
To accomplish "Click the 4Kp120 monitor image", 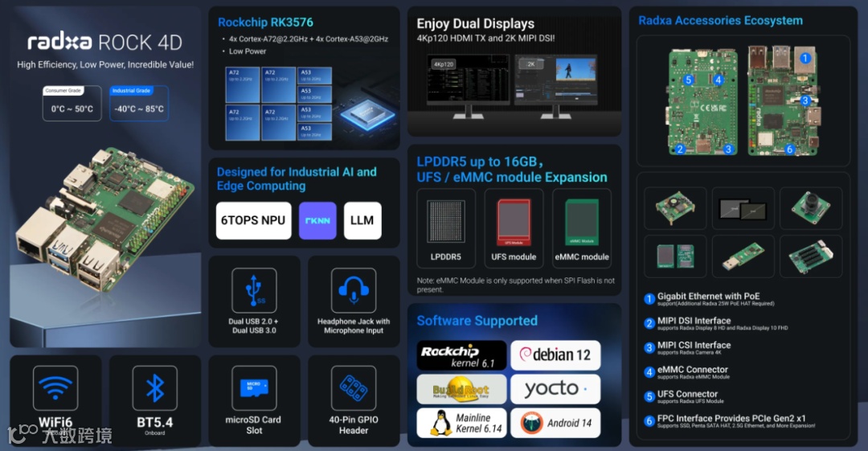I will [469, 87].
